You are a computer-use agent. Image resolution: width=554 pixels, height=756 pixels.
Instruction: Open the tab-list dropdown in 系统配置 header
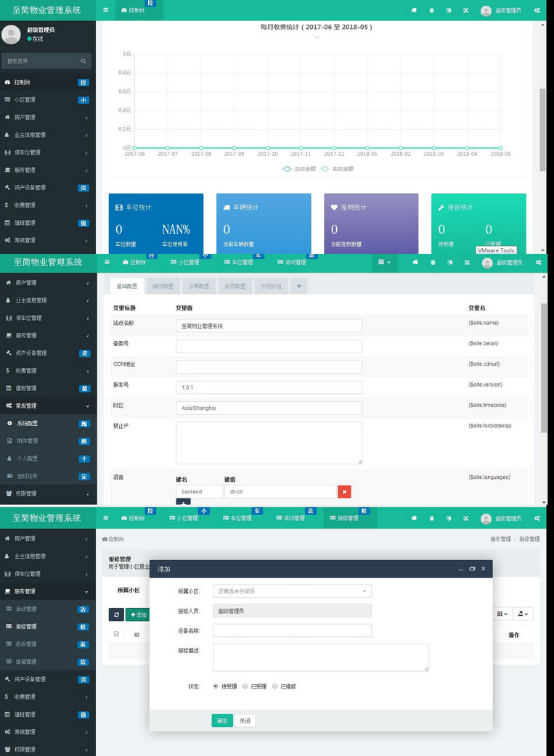384,263
